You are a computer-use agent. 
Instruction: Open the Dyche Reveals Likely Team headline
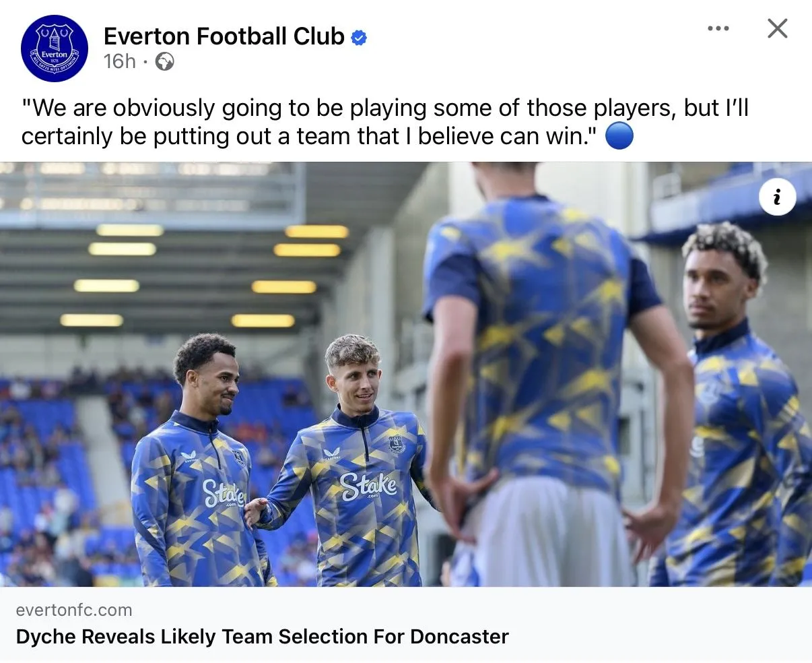point(262,636)
